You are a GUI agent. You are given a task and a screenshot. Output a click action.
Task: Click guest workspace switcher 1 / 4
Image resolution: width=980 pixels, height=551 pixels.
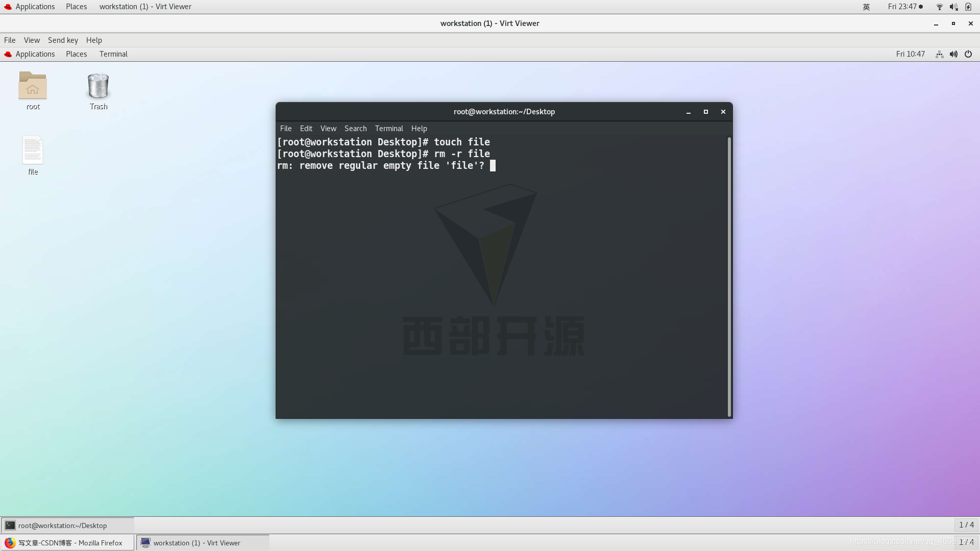966,525
